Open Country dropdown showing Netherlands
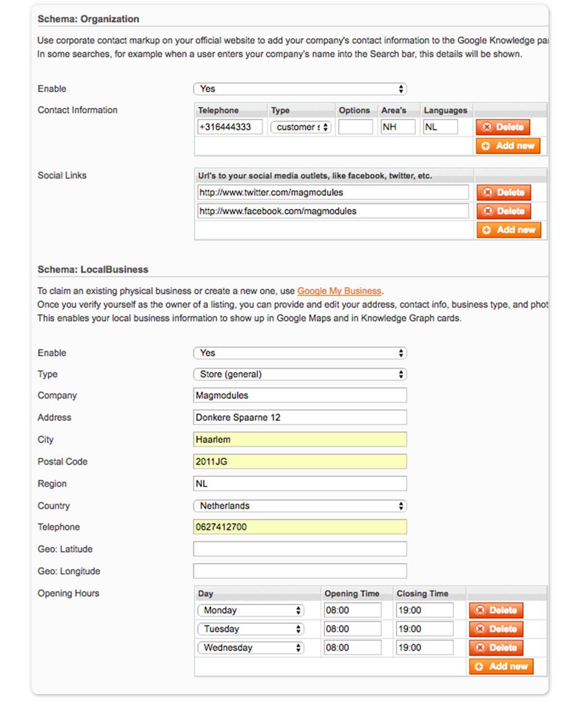This screenshot has height=728, width=582. (x=300, y=506)
